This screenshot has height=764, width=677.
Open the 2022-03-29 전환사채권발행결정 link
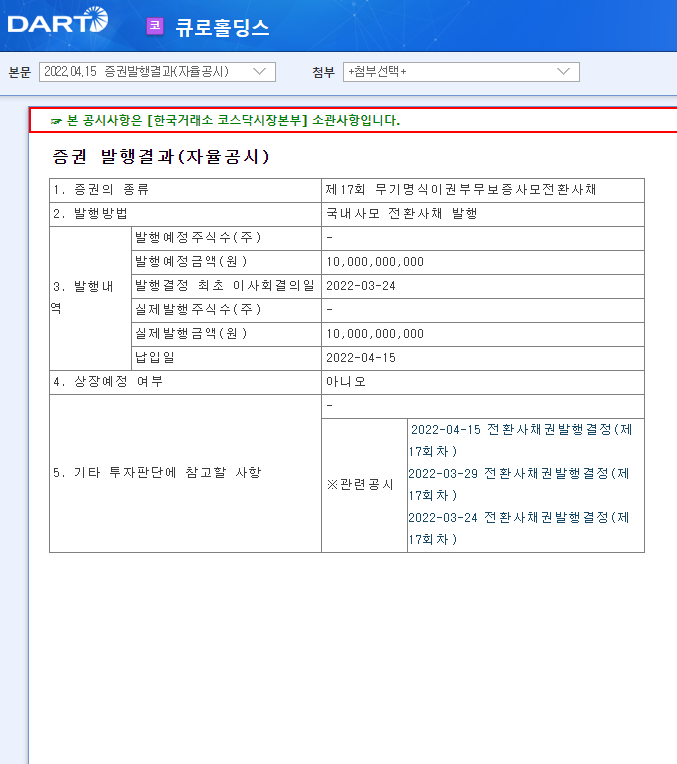point(519,484)
